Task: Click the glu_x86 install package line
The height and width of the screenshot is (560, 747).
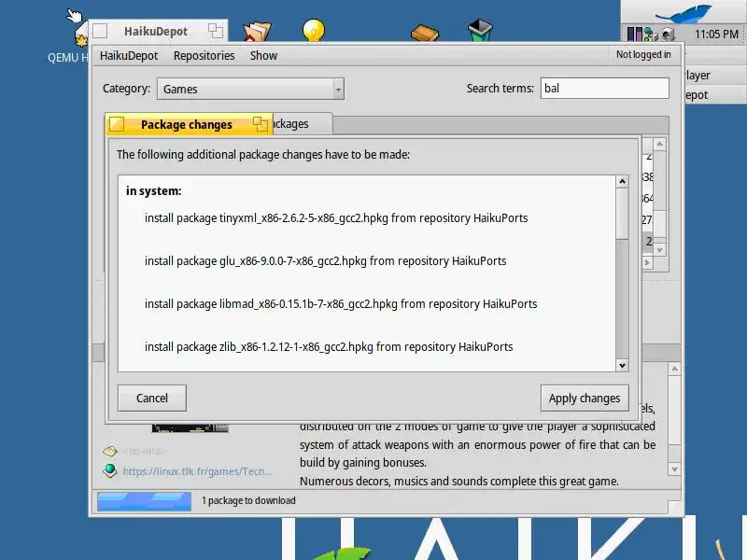Action: point(325,261)
